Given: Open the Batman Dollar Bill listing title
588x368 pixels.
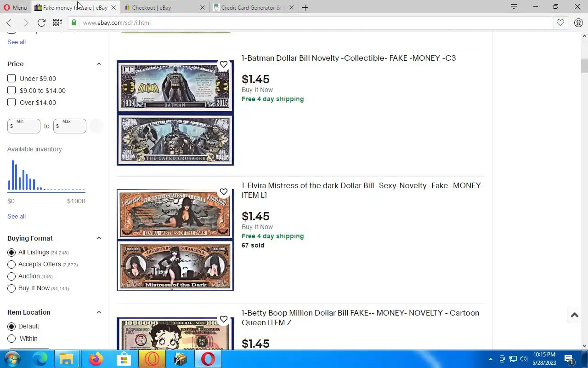Looking at the screenshot, I should pyautogui.click(x=349, y=58).
